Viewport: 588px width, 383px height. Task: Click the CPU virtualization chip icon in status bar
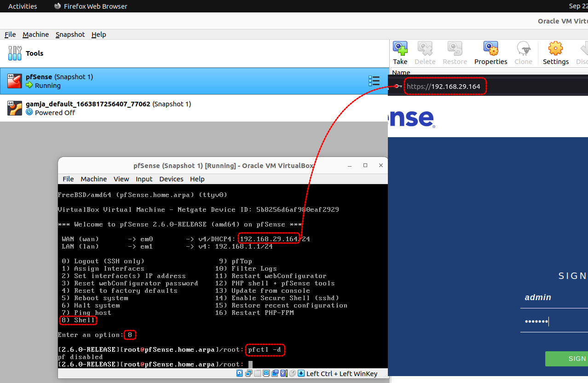(283, 373)
